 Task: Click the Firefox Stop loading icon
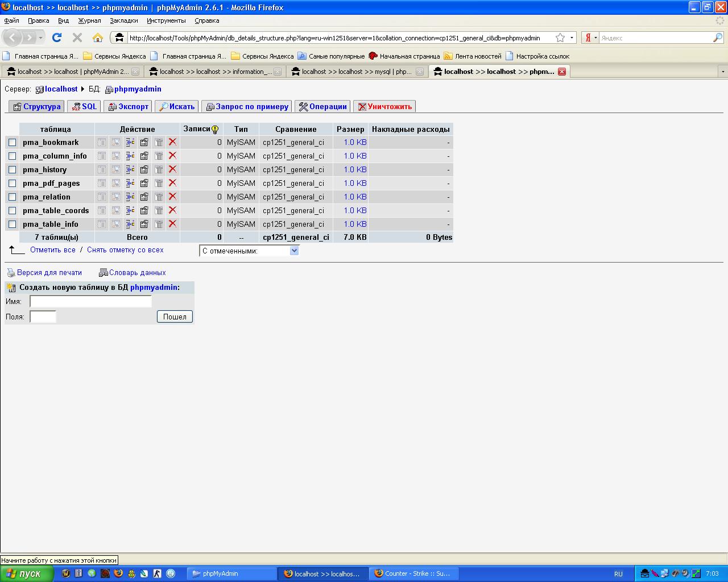point(77,38)
